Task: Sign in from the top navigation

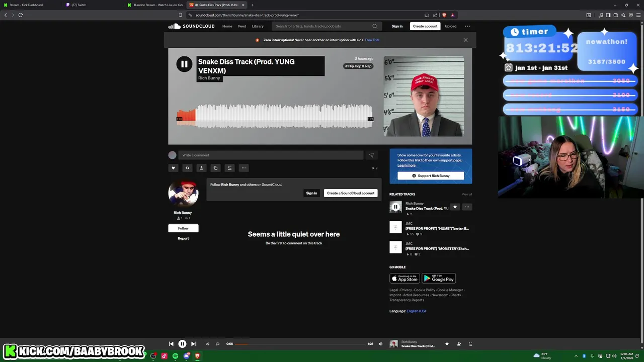Action: (397, 26)
